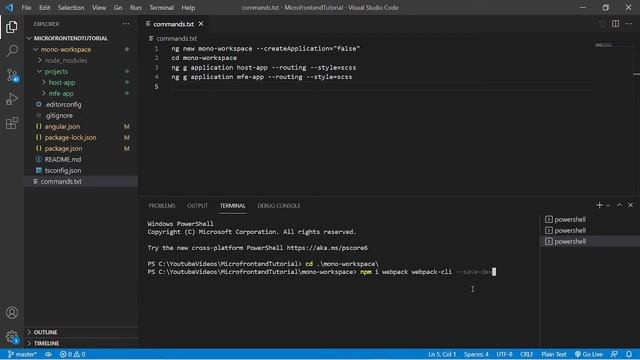Open the terminal launch profile dropdown

pos(608,205)
